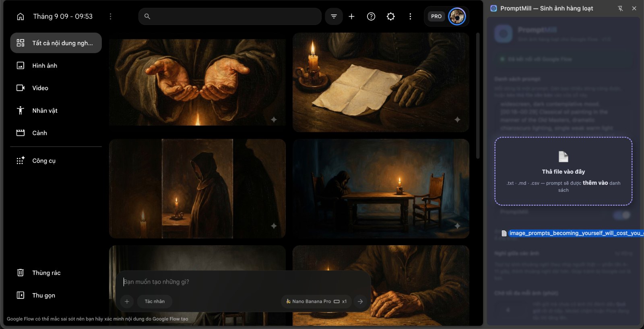The height and width of the screenshot is (329, 644).
Task: Toggle the PromptMill switch below drop zone
Action: (x=622, y=215)
